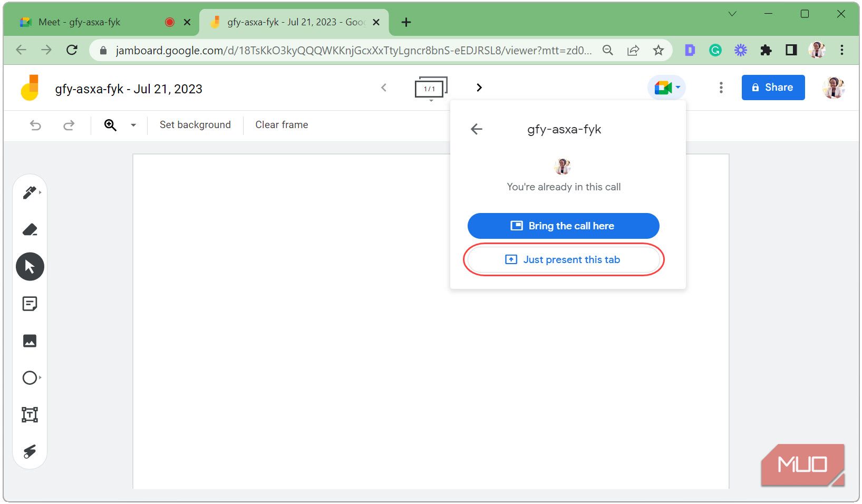Open the Grammarly extension
Viewport: 862px width, 504px height.
coord(715,50)
